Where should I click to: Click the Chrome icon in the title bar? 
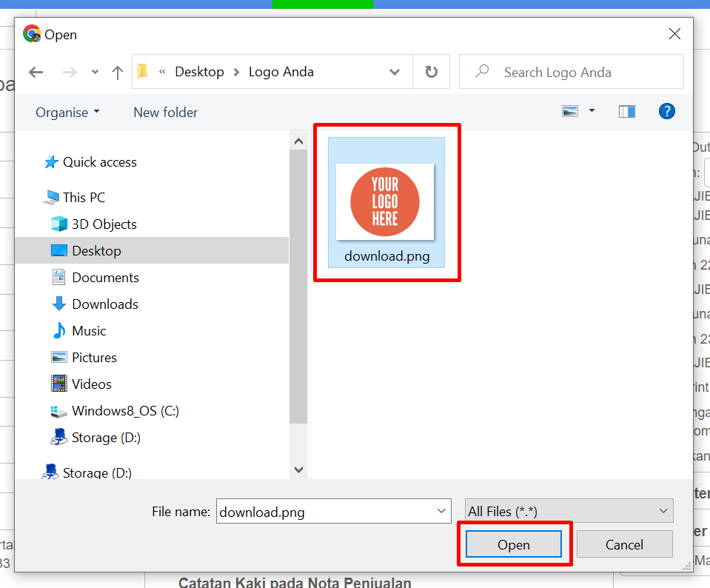click(32, 34)
